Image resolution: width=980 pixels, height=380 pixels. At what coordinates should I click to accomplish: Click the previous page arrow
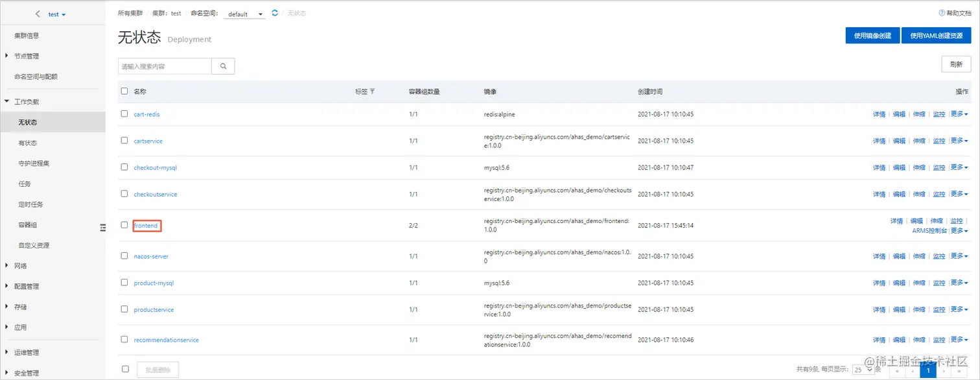913,371
